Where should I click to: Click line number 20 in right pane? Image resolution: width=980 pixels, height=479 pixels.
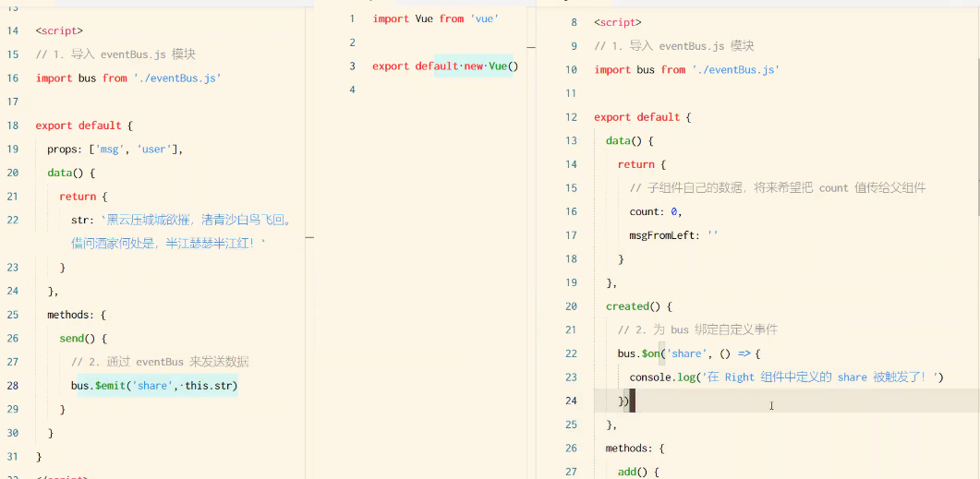pos(571,306)
